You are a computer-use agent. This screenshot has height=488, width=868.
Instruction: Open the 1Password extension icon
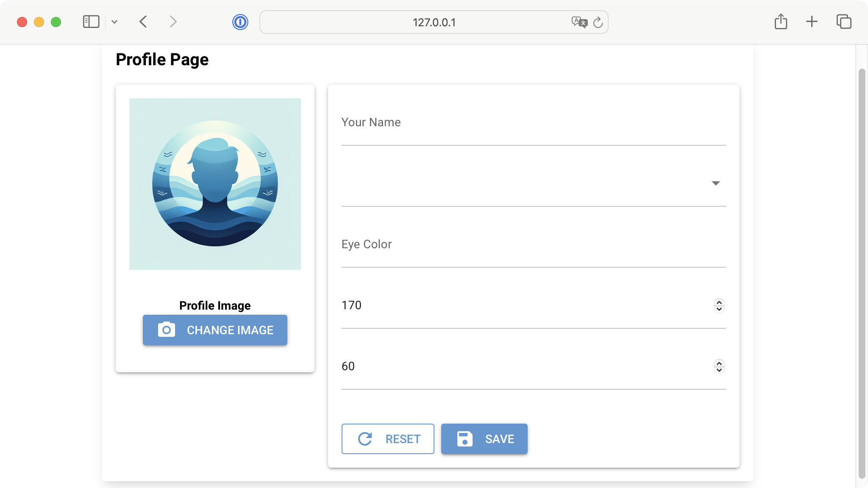[240, 22]
